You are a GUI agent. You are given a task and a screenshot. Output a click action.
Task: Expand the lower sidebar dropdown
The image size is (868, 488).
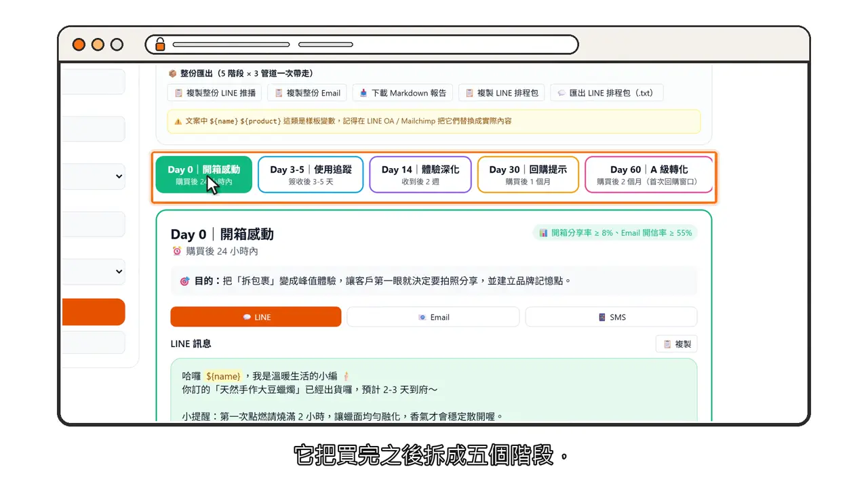pyautogui.click(x=94, y=271)
